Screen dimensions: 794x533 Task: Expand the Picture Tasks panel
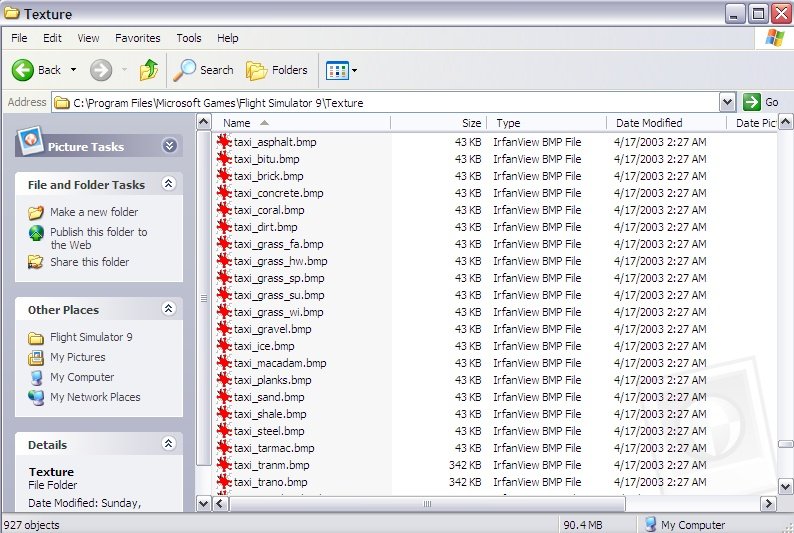[x=169, y=146]
